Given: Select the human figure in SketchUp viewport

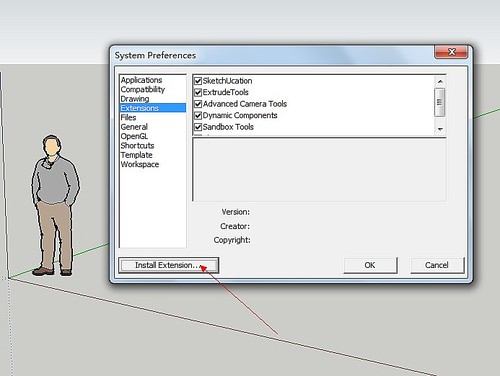Looking at the screenshot, I should coord(55,205).
